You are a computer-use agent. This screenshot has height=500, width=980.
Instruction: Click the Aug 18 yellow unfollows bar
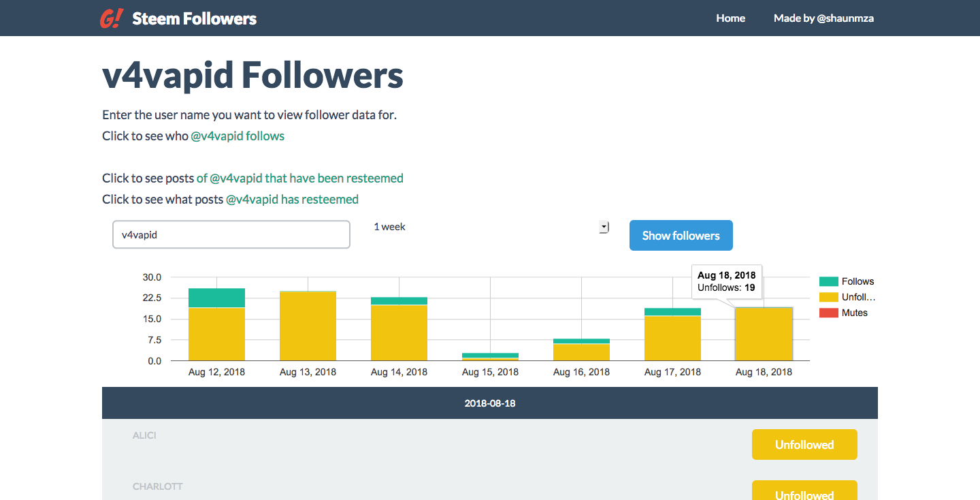[764, 334]
